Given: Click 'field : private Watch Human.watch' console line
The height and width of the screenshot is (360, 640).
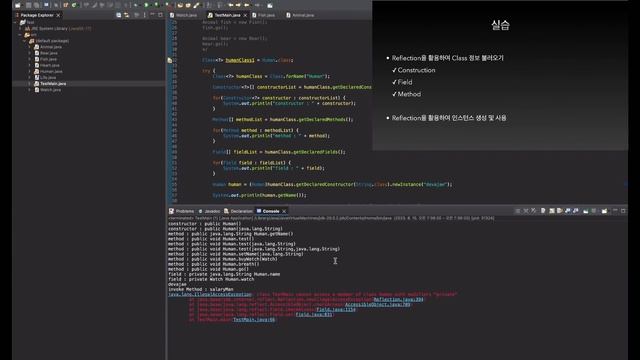Looking at the screenshot, I should pos(211,279).
